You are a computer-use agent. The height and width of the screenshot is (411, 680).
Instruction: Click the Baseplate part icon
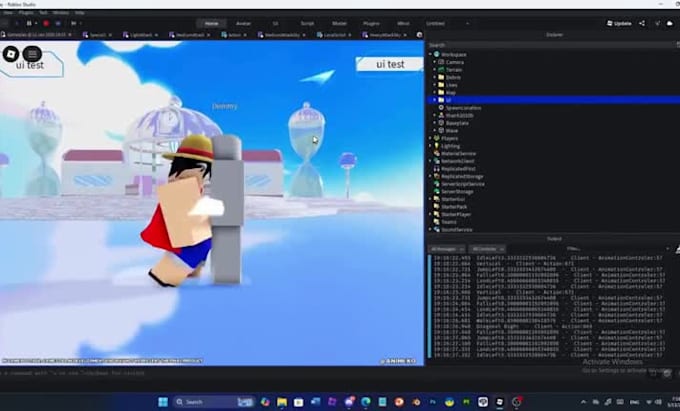pyautogui.click(x=441, y=123)
